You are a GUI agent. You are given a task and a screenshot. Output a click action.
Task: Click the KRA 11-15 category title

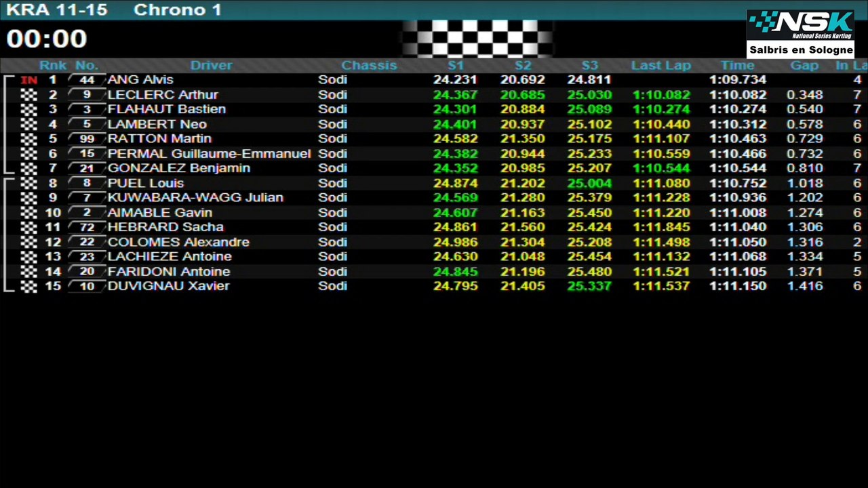pos(57,10)
